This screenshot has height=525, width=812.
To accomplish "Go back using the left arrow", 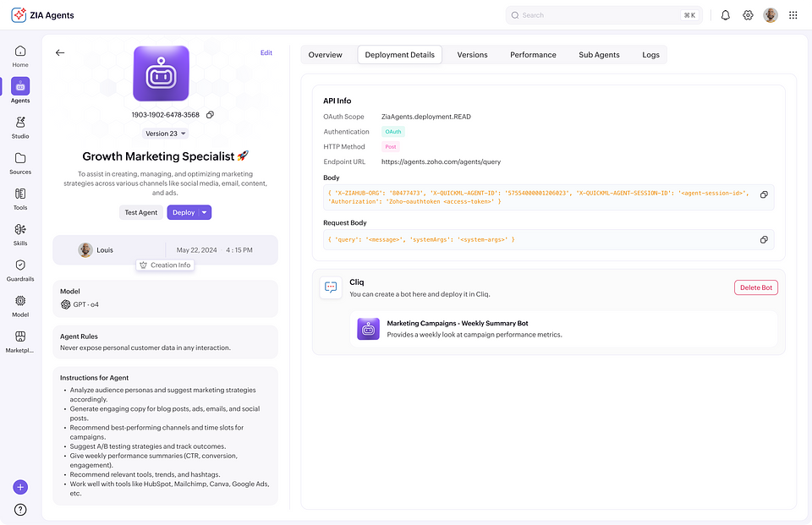I will pyautogui.click(x=60, y=52).
